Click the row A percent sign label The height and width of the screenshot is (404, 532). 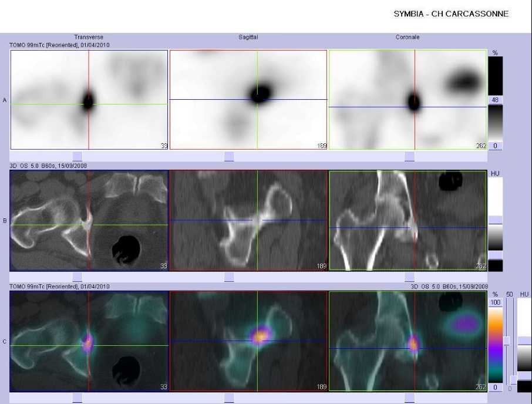[495, 53]
